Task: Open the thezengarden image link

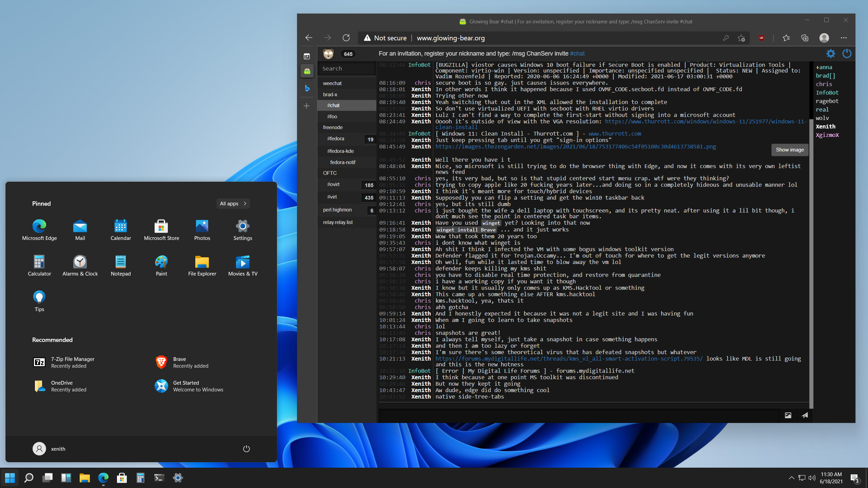Action: click(575, 147)
